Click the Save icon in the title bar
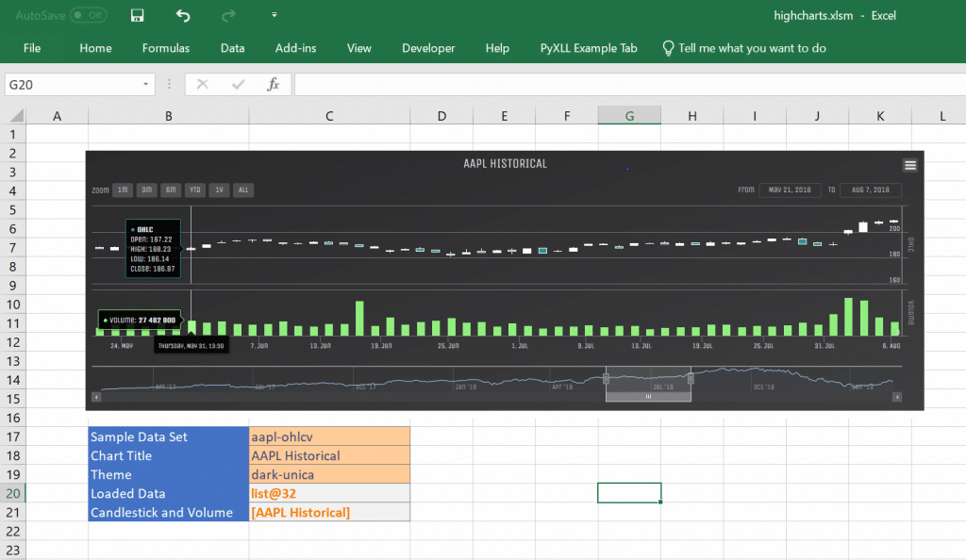The width and height of the screenshot is (966, 560). [137, 15]
